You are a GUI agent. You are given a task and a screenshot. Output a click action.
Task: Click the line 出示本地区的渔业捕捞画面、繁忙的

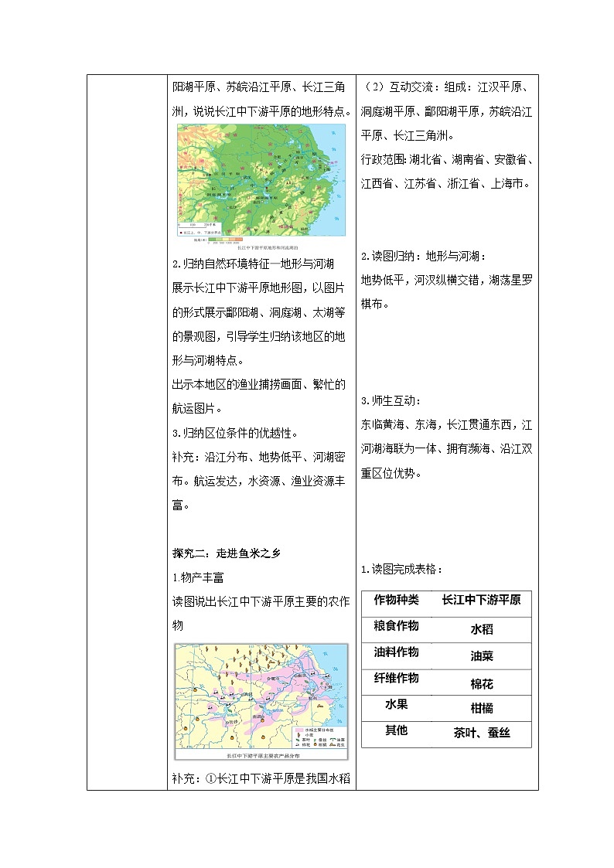(259, 384)
